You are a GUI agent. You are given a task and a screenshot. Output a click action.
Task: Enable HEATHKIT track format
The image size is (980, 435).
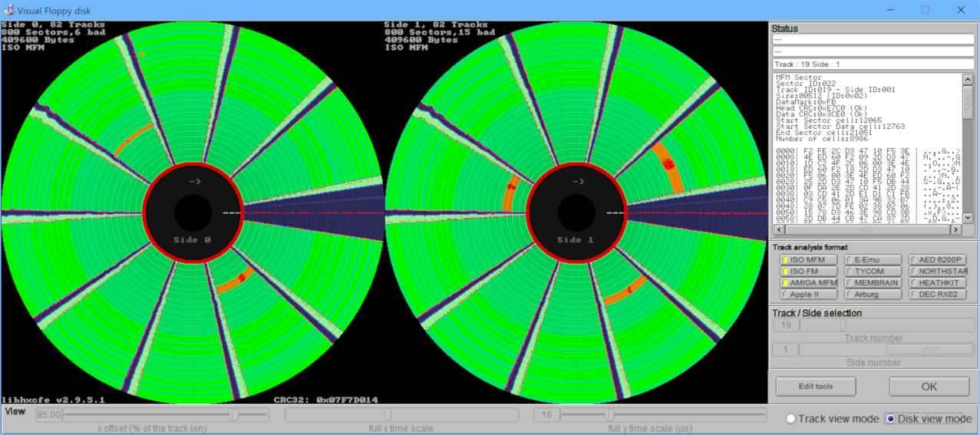pos(938,282)
